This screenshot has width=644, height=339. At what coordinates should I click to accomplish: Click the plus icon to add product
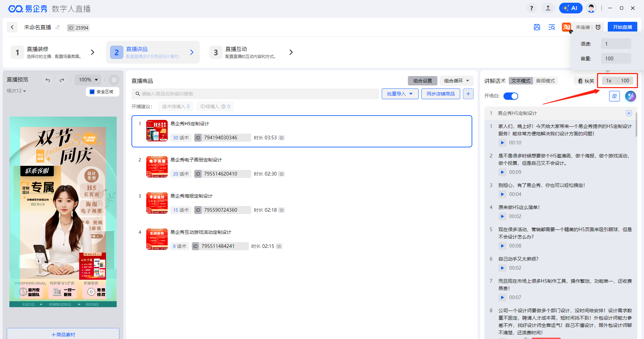click(468, 94)
